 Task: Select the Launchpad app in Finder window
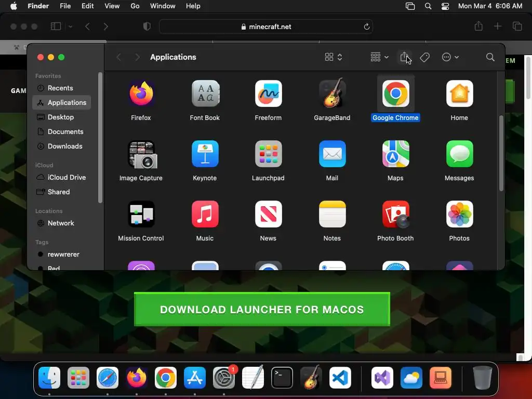pyautogui.click(x=269, y=154)
